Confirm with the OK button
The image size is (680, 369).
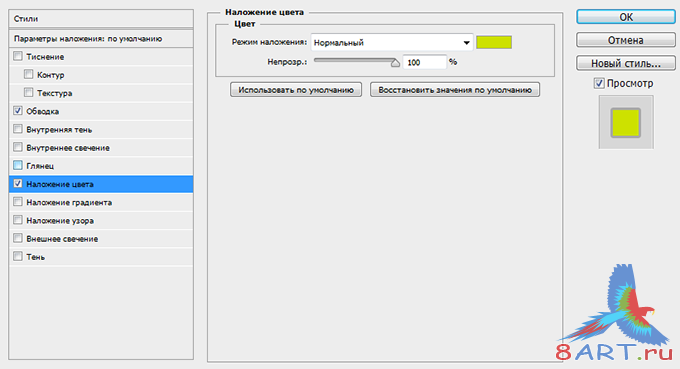coord(626,17)
